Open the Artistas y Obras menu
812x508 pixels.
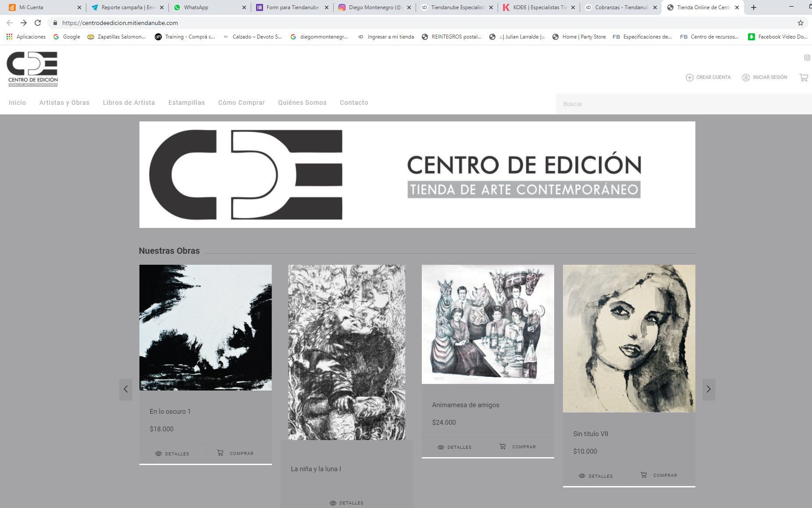click(64, 103)
